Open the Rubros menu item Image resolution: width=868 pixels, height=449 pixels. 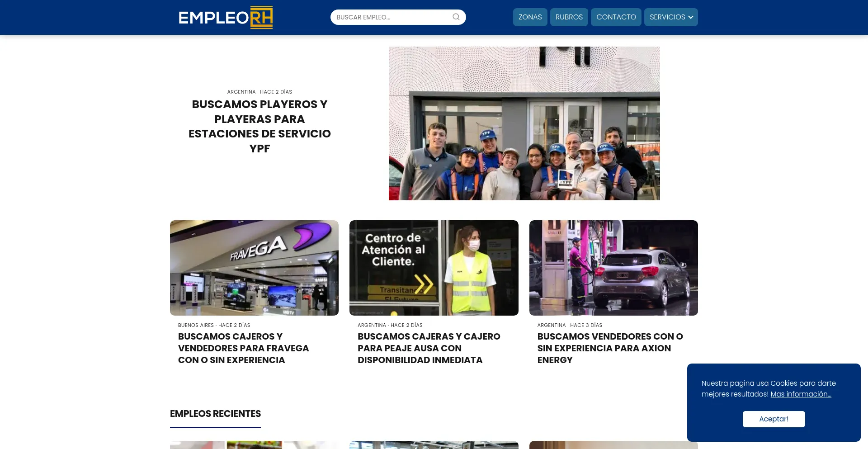click(x=569, y=17)
